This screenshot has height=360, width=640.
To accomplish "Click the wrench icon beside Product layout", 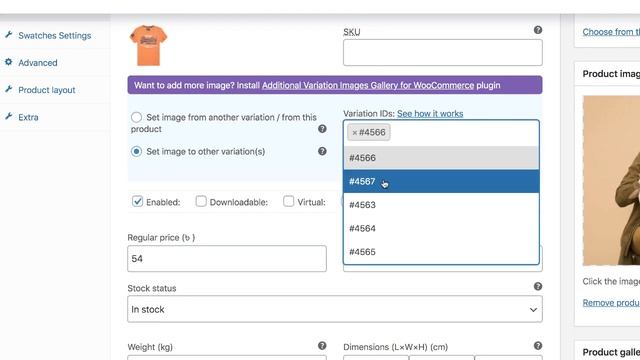I will [x=9, y=89].
